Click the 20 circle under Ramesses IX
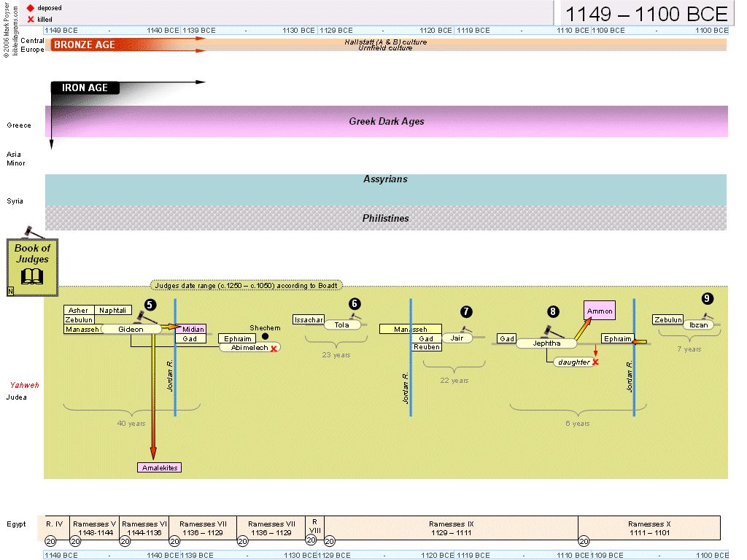747x560 pixels. pyautogui.click(x=329, y=541)
